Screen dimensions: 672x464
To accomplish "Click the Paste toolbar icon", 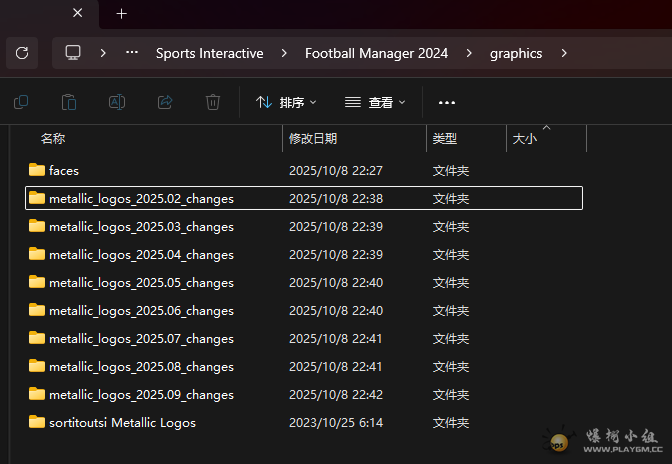I will (x=69, y=102).
